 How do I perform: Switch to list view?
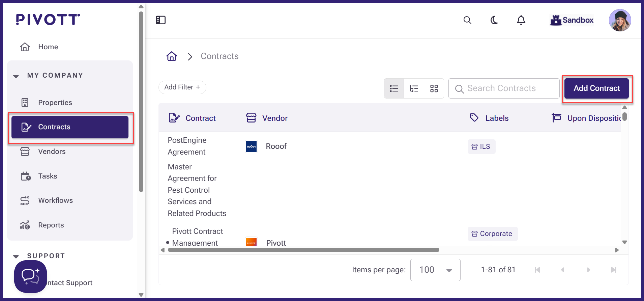(x=394, y=89)
